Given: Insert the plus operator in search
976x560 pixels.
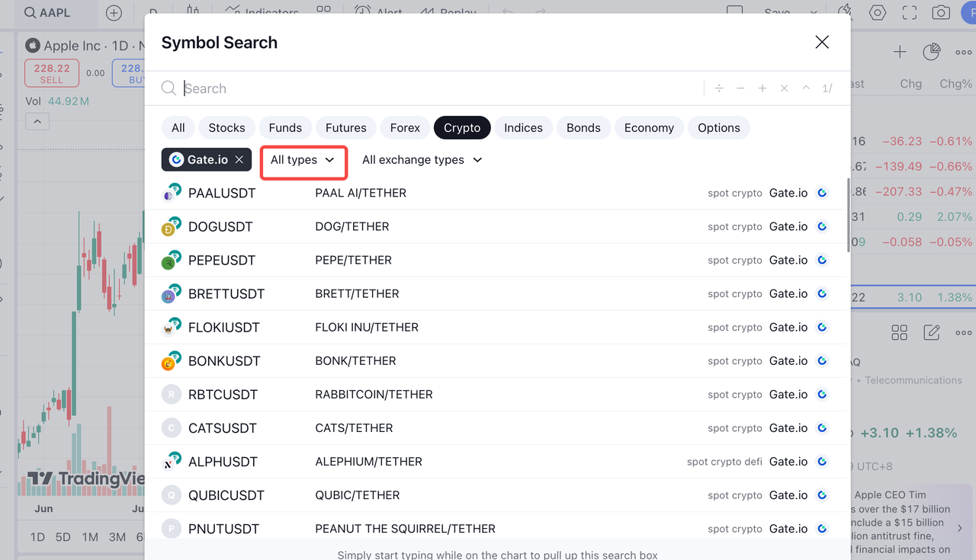Looking at the screenshot, I should pyautogui.click(x=762, y=88).
